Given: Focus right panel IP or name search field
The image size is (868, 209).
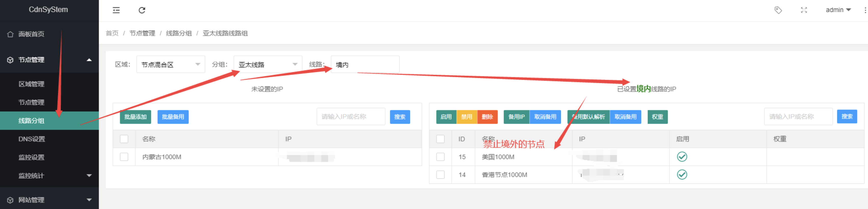Looking at the screenshot, I should point(798,117).
